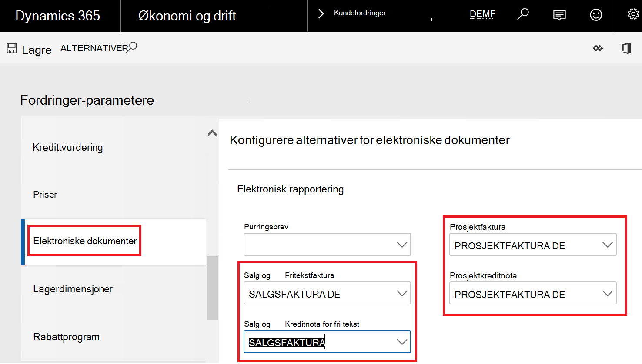The height and width of the screenshot is (364, 642).
Task: Open the ALTERNATIVER menu
Action: tap(94, 48)
